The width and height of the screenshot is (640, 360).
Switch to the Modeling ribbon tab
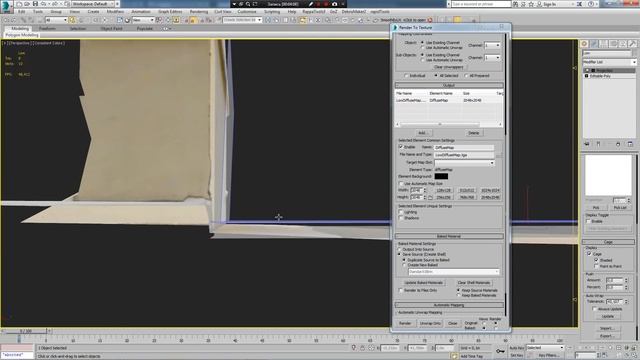(x=20, y=29)
